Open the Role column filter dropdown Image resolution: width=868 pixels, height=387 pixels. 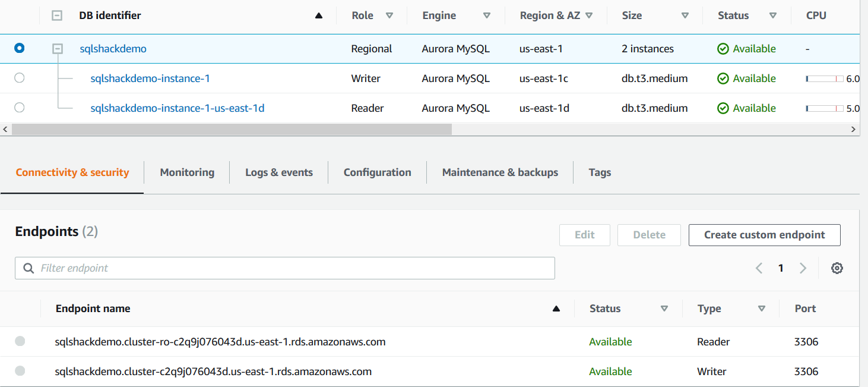(389, 16)
